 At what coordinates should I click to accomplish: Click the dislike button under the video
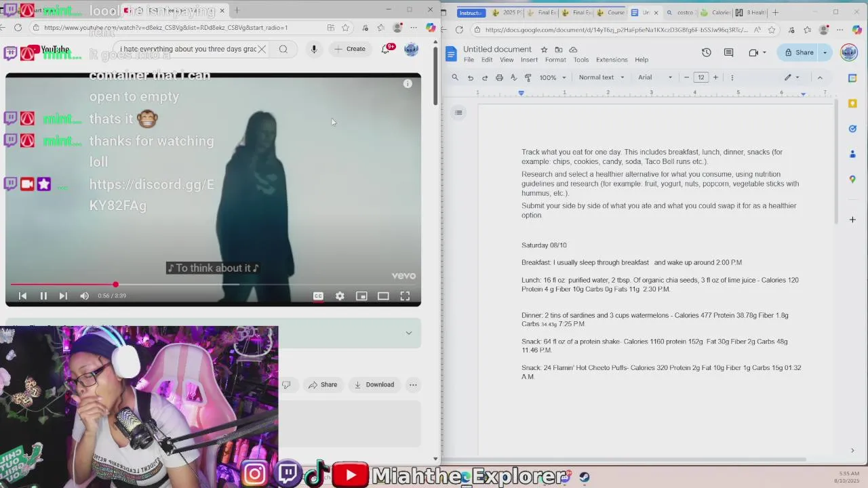pos(286,385)
